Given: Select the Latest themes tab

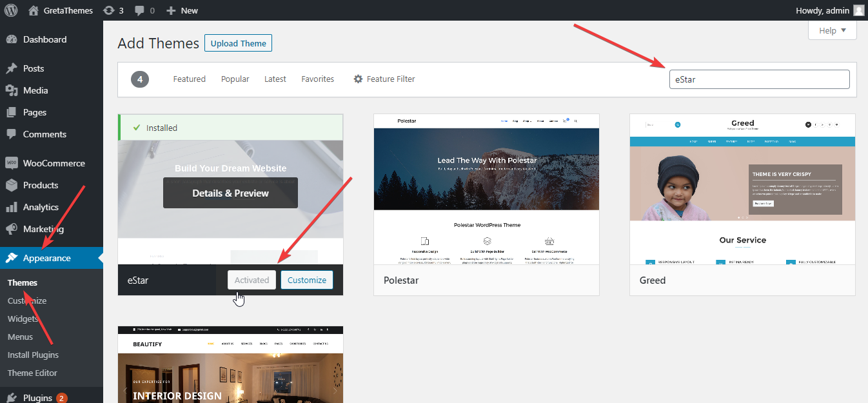Looking at the screenshot, I should point(275,79).
